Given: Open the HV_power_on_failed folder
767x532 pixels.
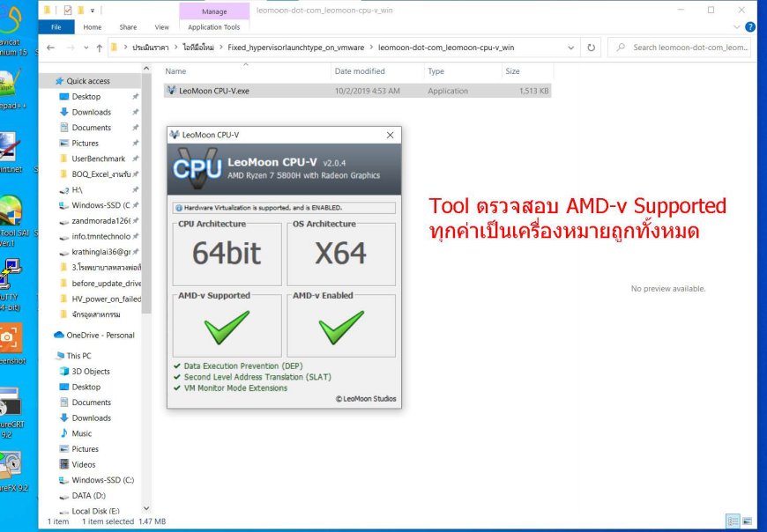Looking at the screenshot, I should tap(106, 299).
